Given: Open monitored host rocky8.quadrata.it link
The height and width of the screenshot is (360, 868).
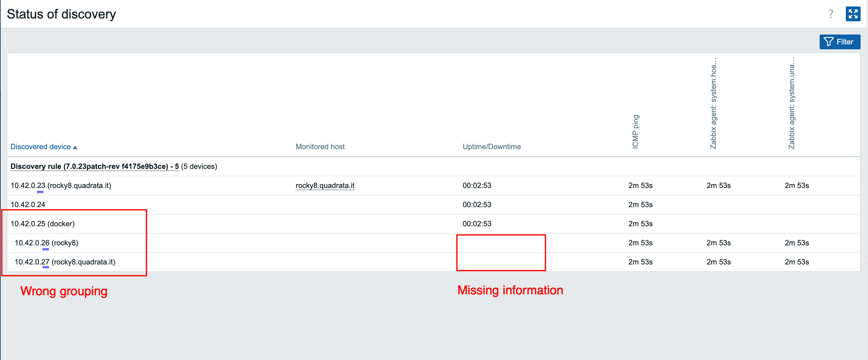Looking at the screenshot, I should [325, 185].
